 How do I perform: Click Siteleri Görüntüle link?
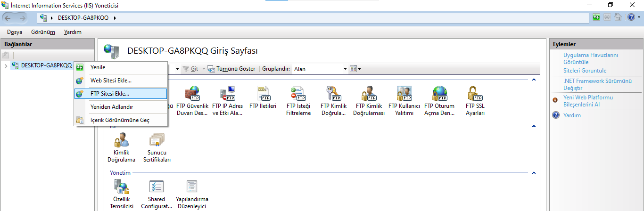click(585, 71)
